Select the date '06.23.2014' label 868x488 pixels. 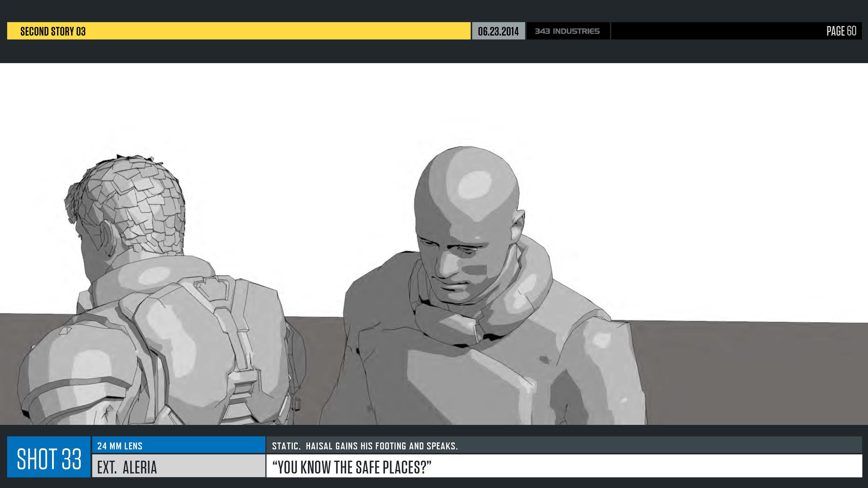498,31
